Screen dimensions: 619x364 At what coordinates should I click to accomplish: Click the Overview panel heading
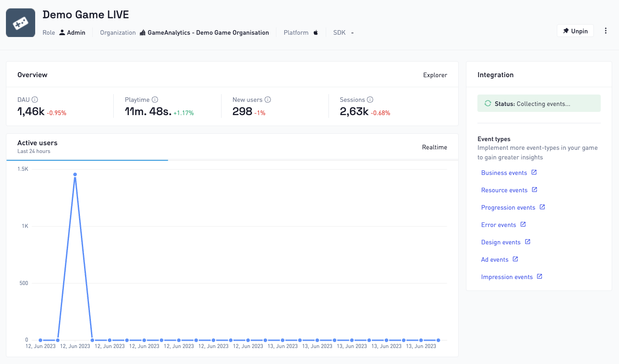[32, 75]
